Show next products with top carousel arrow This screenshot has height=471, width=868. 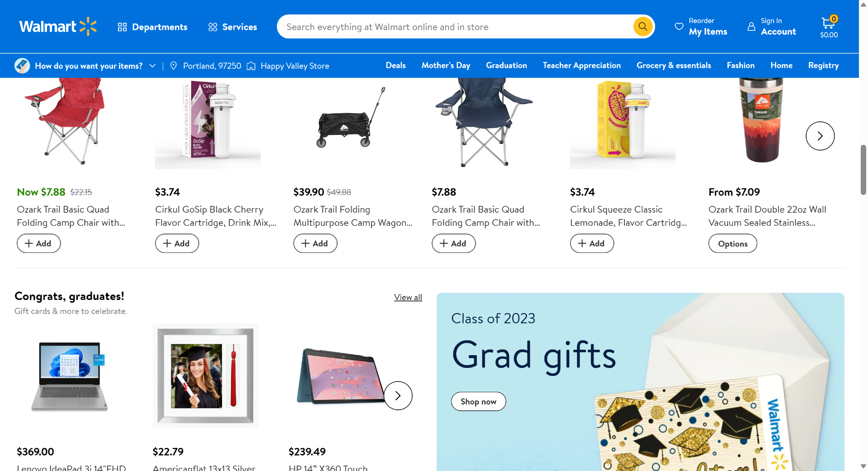click(x=820, y=136)
